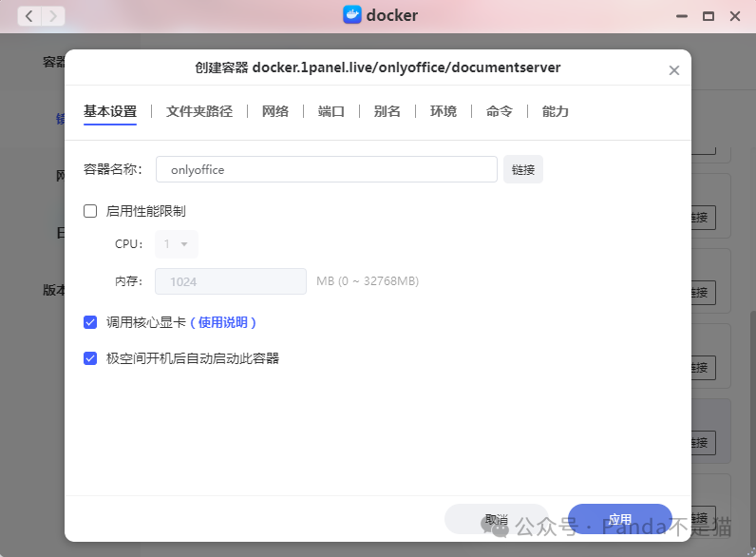Open the 命令 tab
This screenshot has height=557, width=756.
click(x=499, y=111)
